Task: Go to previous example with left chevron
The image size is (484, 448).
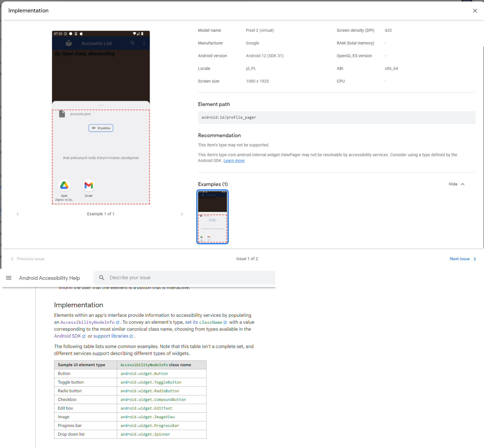Action: click(18, 214)
